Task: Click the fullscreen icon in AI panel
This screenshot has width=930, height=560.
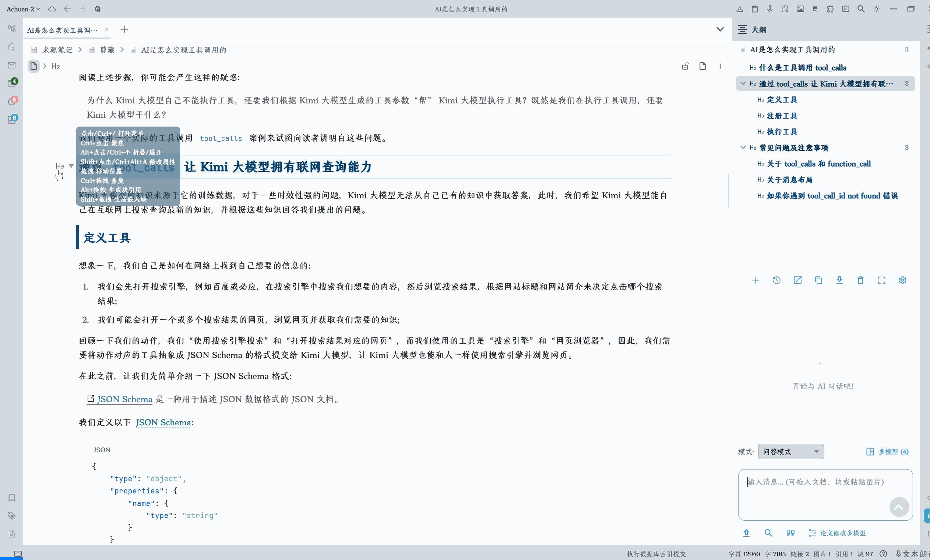Action: pyautogui.click(x=881, y=280)
